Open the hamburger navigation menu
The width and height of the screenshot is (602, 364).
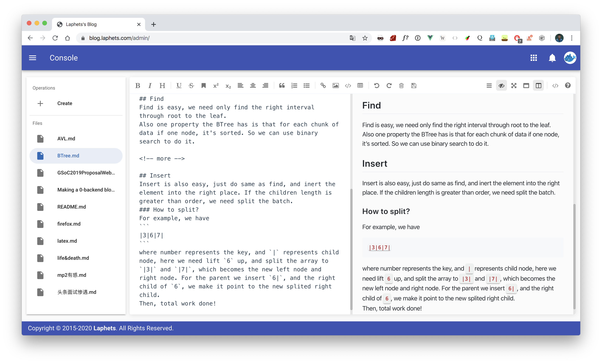pyautogui.click(x=33, y=58)
